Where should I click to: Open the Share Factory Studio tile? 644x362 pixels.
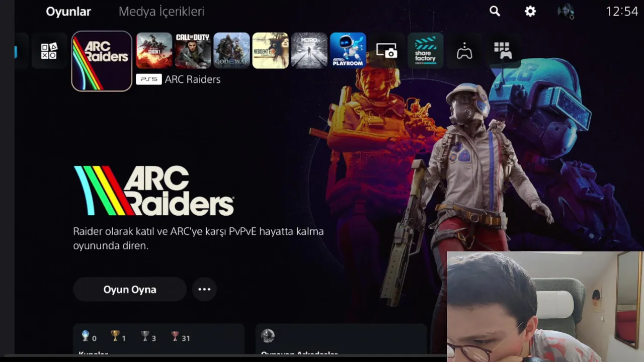(425, 51)
